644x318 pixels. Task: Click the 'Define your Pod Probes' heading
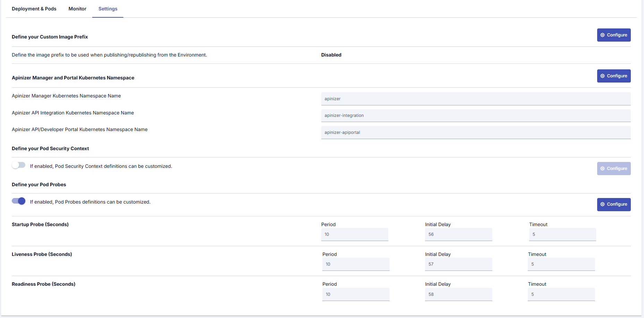coord(39,184)
